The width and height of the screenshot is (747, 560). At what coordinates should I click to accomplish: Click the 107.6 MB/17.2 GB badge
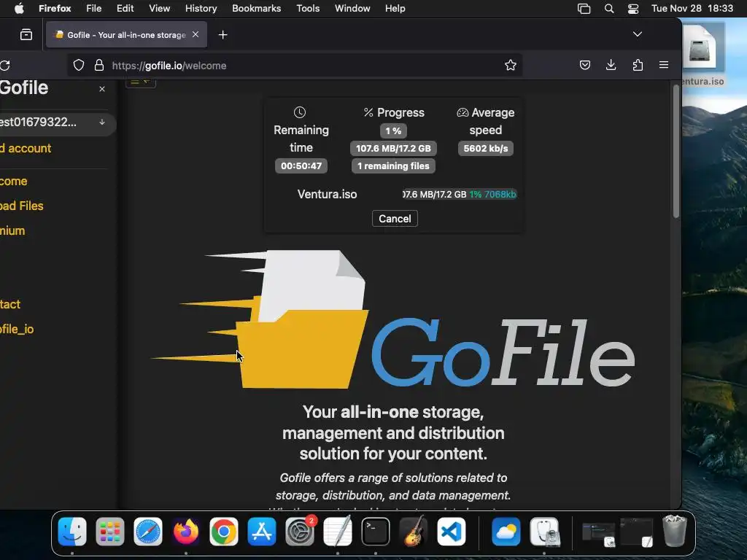pyautogui.click(x=393, y=148)
